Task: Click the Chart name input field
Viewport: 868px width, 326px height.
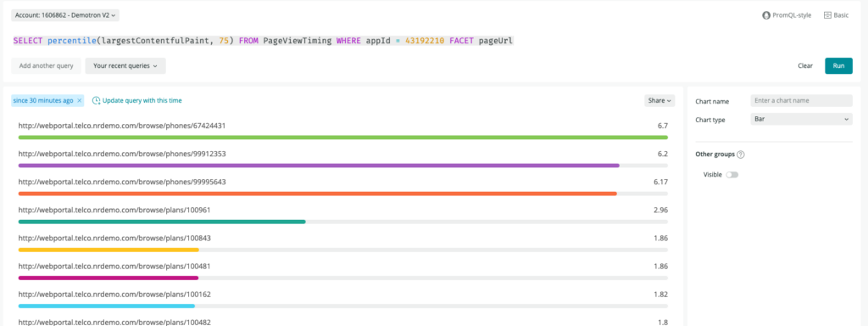Action: click(801, 100)
